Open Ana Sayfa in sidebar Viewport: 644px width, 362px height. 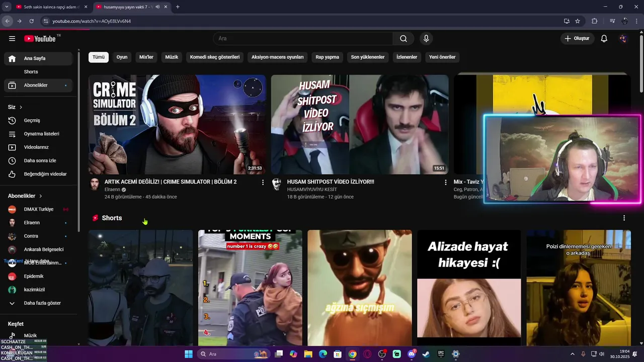tap(38, 58)
